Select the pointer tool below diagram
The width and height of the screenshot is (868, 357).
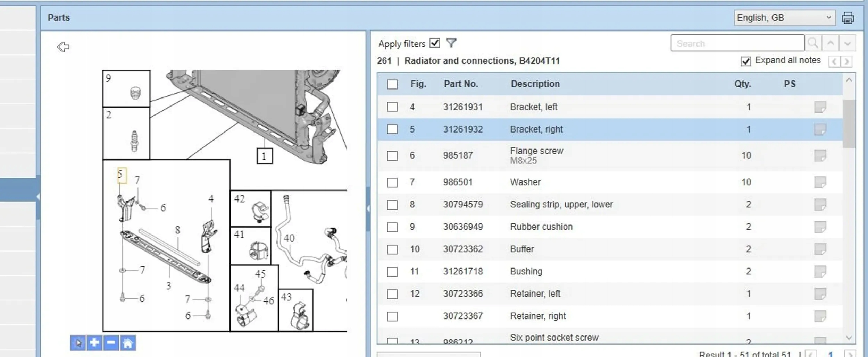(x=78, y=343)
